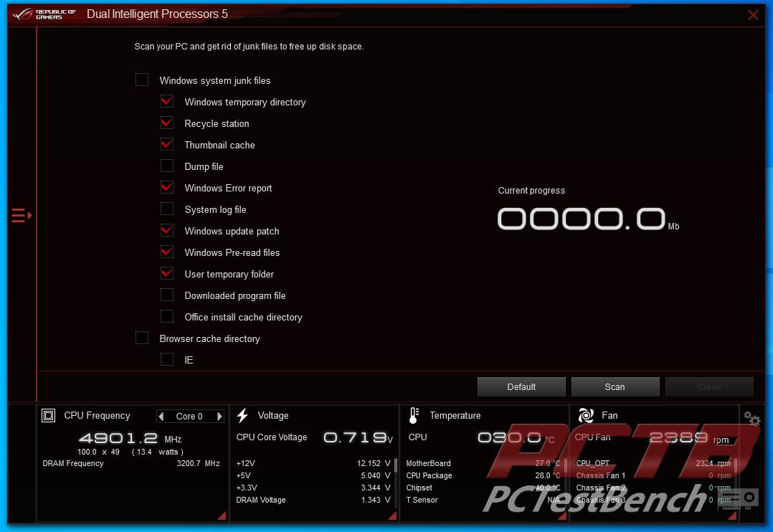Uncheck User temporary folder
The height and width of the screenshot is (532, 773).
click(167, 274)
